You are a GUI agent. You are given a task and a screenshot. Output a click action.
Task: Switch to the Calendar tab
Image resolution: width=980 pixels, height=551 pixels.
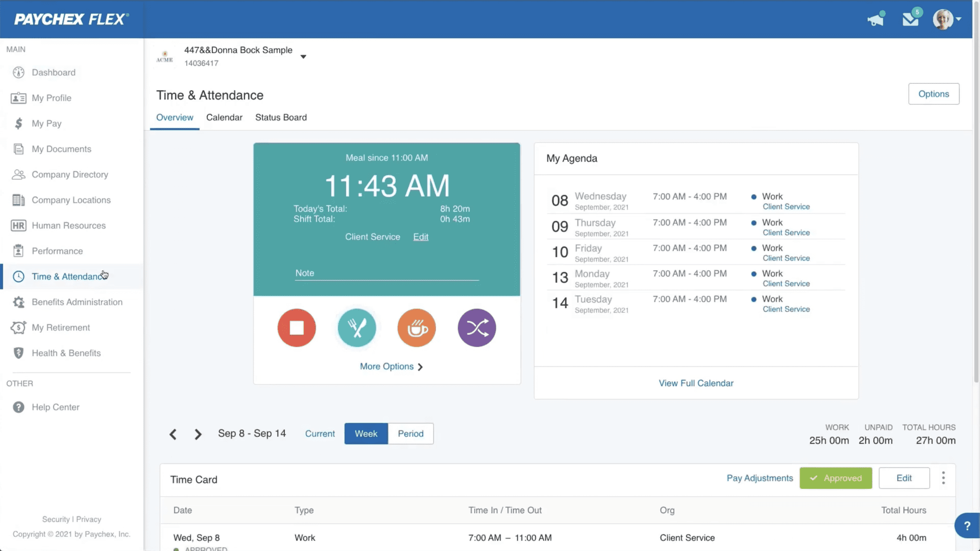point(224,117)
